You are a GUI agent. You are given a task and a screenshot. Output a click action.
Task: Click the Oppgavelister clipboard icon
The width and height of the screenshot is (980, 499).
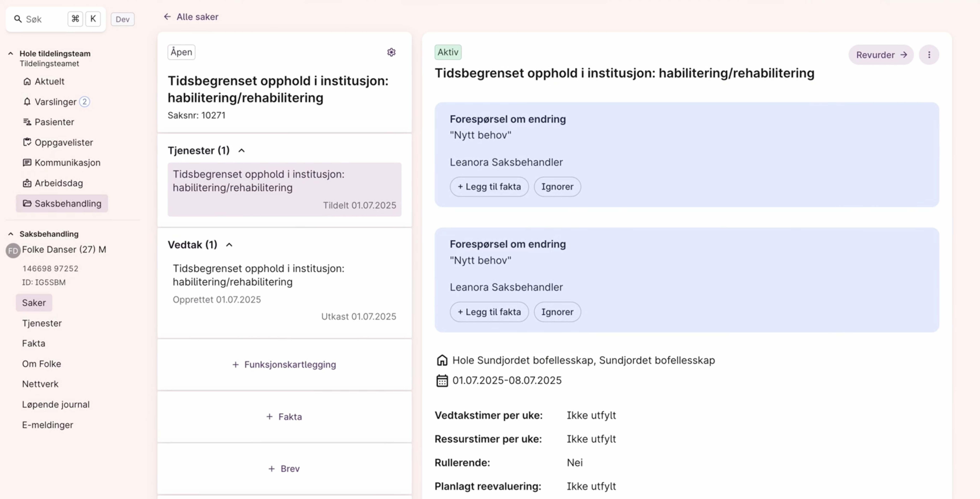click(x=27, y=142)
